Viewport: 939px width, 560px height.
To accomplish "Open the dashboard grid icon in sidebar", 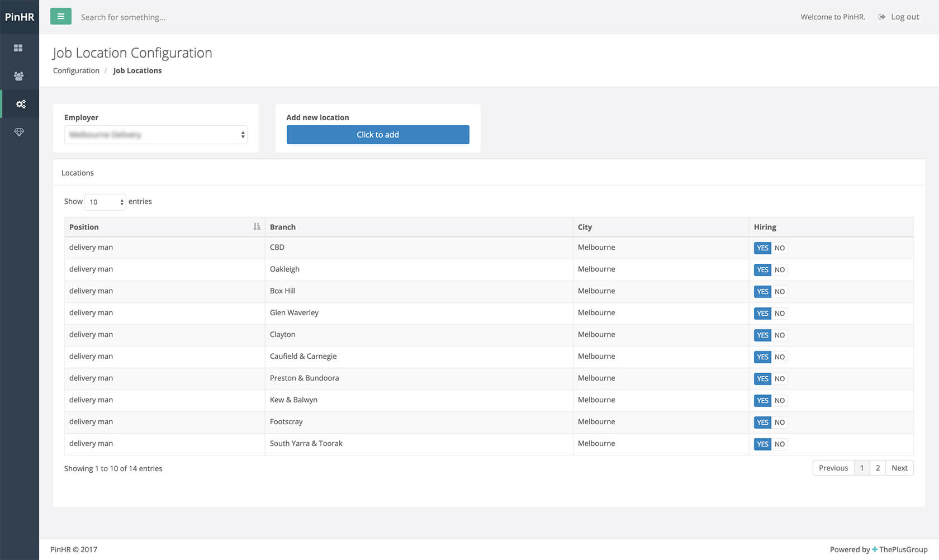I will tap(20, 48).
